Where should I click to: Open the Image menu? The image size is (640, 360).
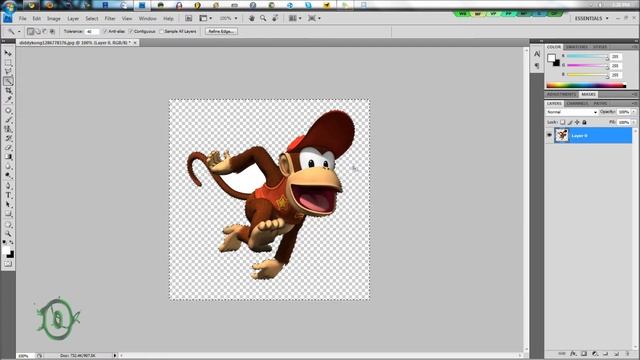(x=53, y=18)
